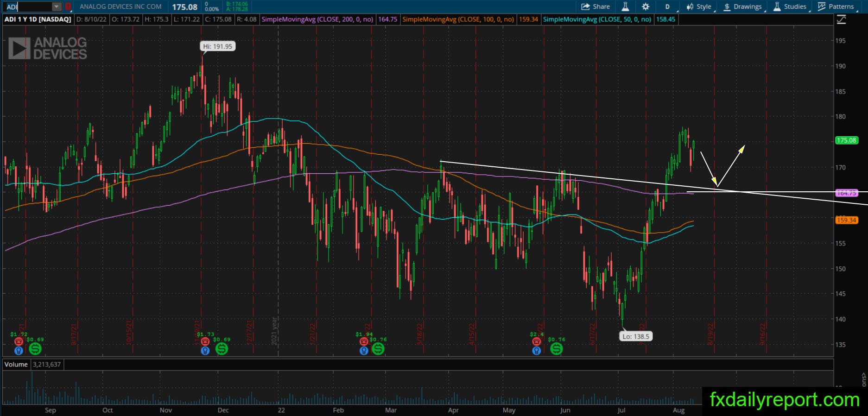The image size is (868, 416).
Task: Click the 8/19/22 expiration date marker
Action: pos(710,333)
